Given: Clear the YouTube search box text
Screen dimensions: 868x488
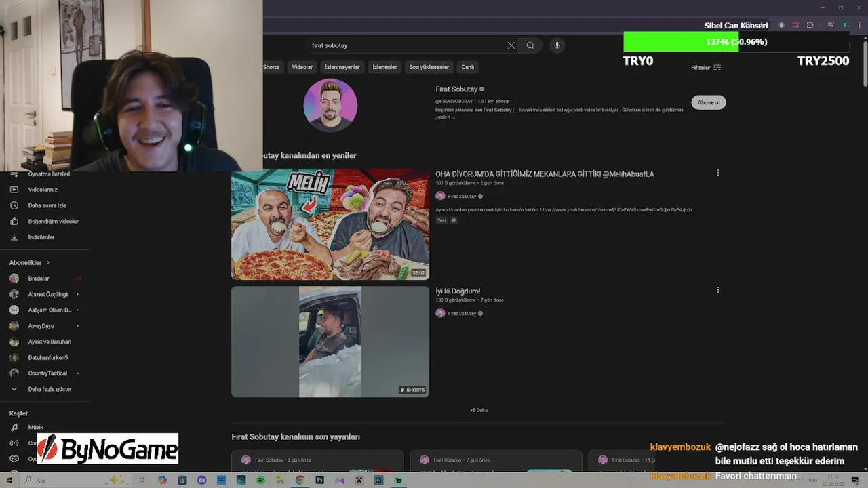Looking at the screenshot, I should tap(511, 45).
